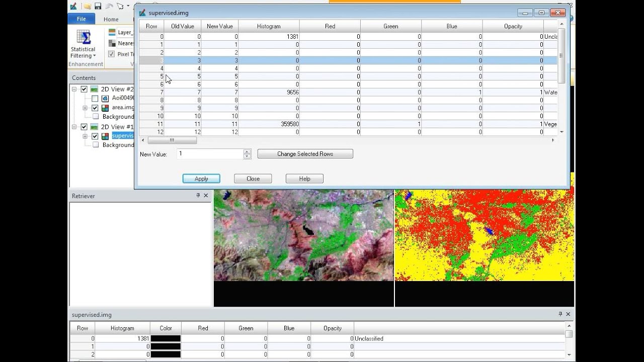
Task: Click the Old Value column header
Action: 182,26
